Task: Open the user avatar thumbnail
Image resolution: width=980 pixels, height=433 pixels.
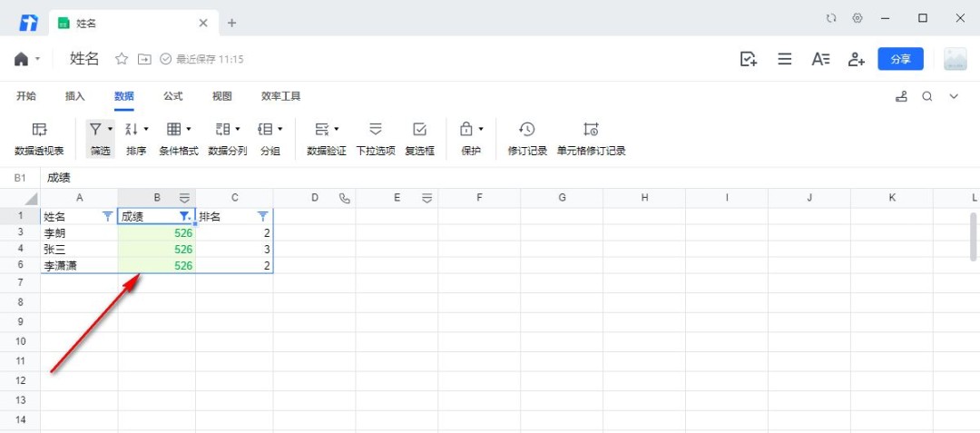Action: tap(955, 59)
